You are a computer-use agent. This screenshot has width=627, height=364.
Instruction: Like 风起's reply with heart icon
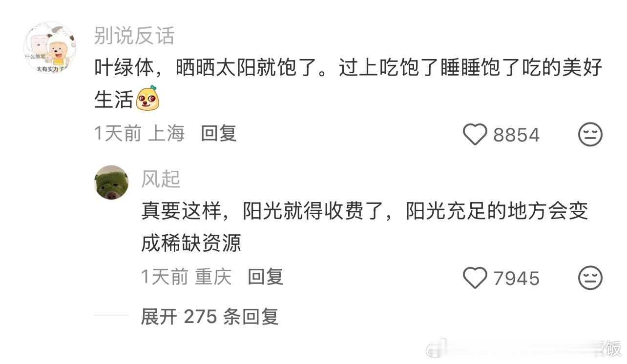(x=475, y=278)
